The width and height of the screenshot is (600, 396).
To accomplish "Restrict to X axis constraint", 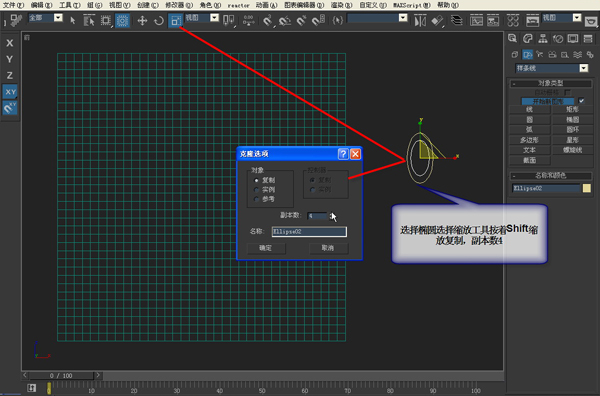I will [x=10, y=43].
